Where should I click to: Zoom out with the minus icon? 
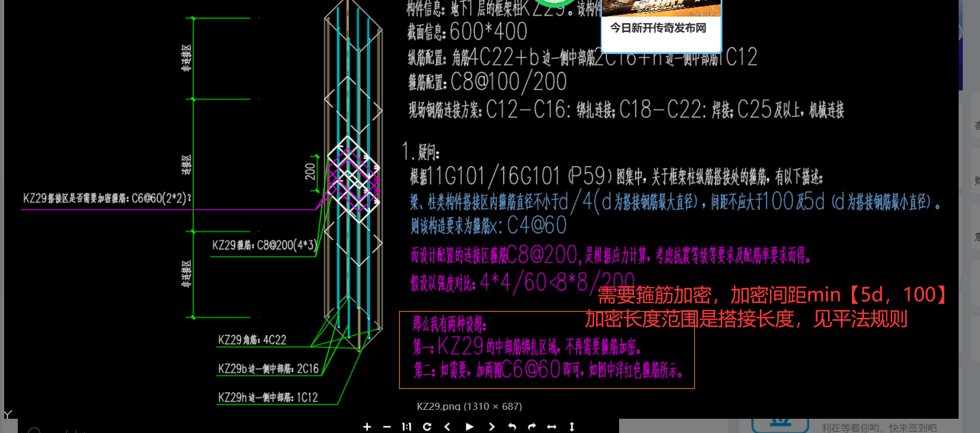pyautogui.click(x=387, y=426)
